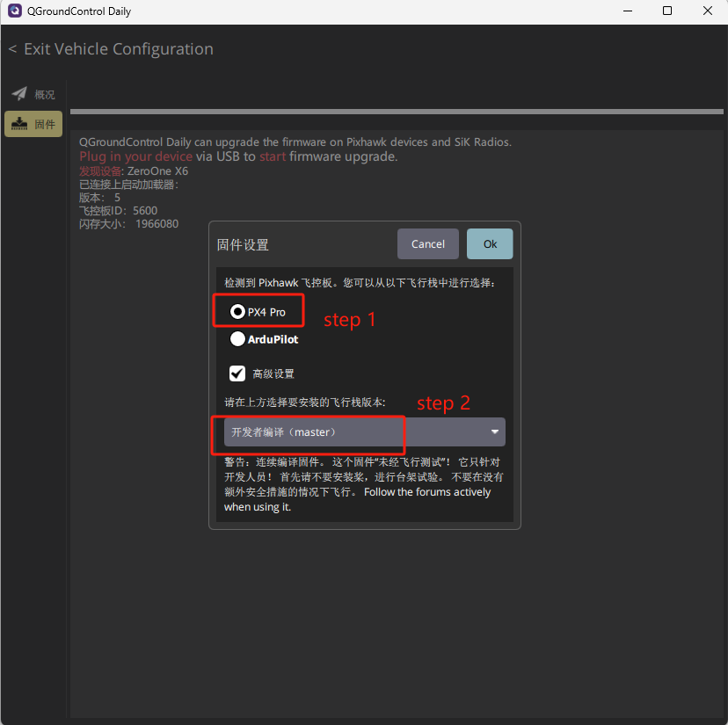Click the 版本: 5 bootloader version text
Viewport: 728px width, 725px height.
[99, 197]
